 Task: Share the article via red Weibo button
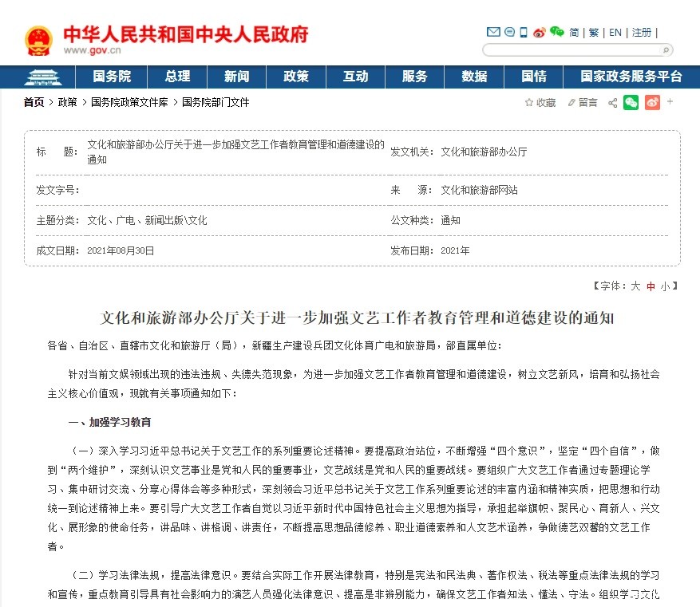click(652, 102)
